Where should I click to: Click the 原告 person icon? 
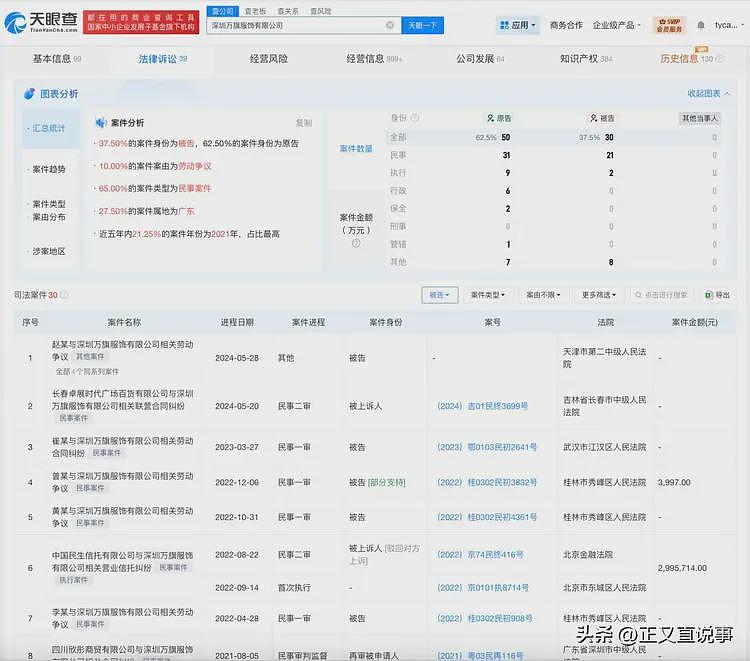(x=490, y=118)
